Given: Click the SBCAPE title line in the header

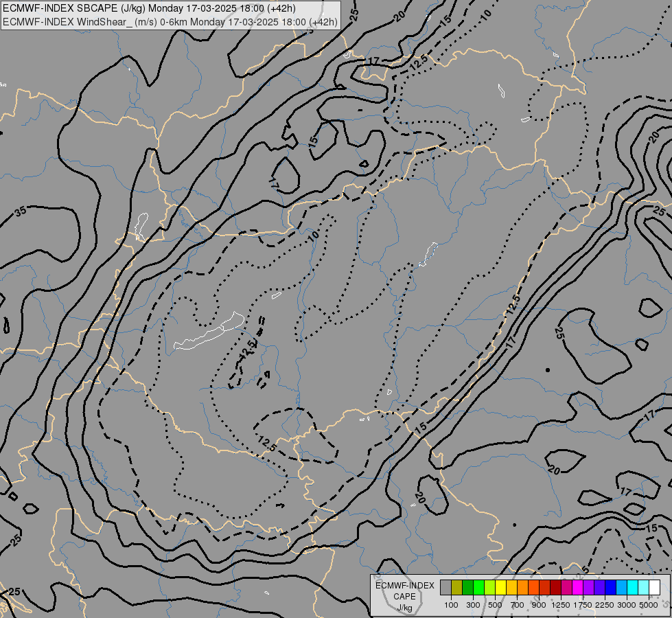Looking at the screenshot, I should [x=149, y=8].
